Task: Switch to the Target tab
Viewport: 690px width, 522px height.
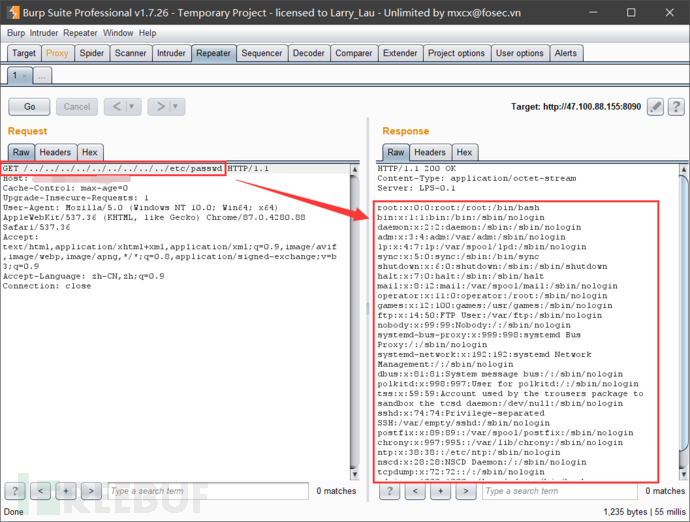Action: [x=24, y=53]
